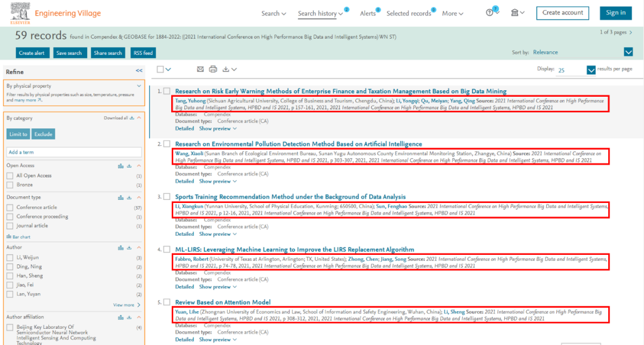Screen dimensions: 644x345
Task: Open Selected records
Action: (x=408, y=14)
